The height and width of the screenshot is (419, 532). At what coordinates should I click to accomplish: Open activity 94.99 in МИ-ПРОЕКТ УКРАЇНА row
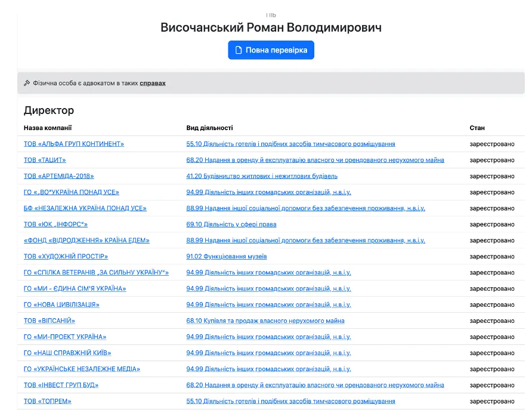[x=268, y=337]
